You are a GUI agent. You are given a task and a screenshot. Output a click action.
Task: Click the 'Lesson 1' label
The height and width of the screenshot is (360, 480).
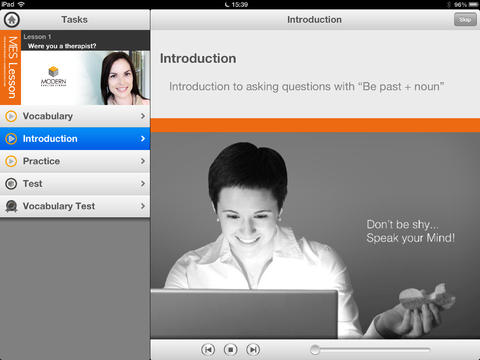click(x=37, y=36)
